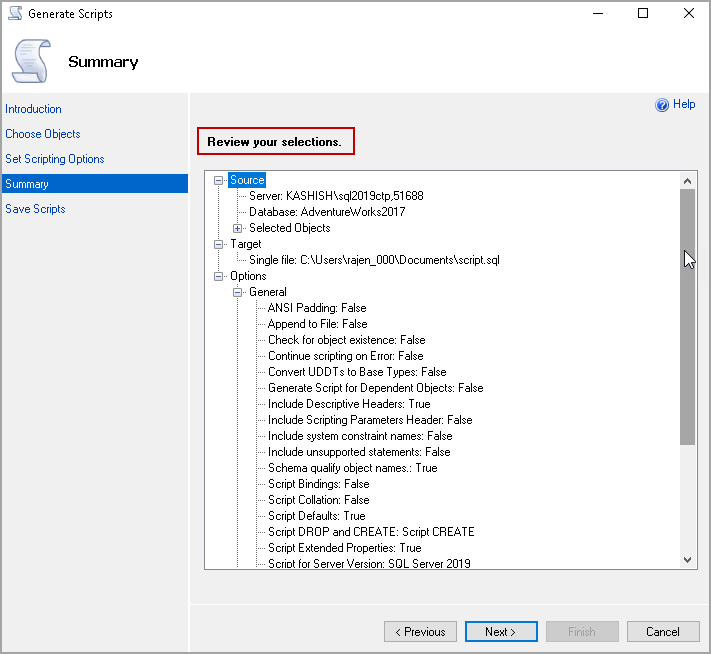Cancel the Generate Scripts wizard
This screenshot has width=711, height=654.
click(662, 632)
